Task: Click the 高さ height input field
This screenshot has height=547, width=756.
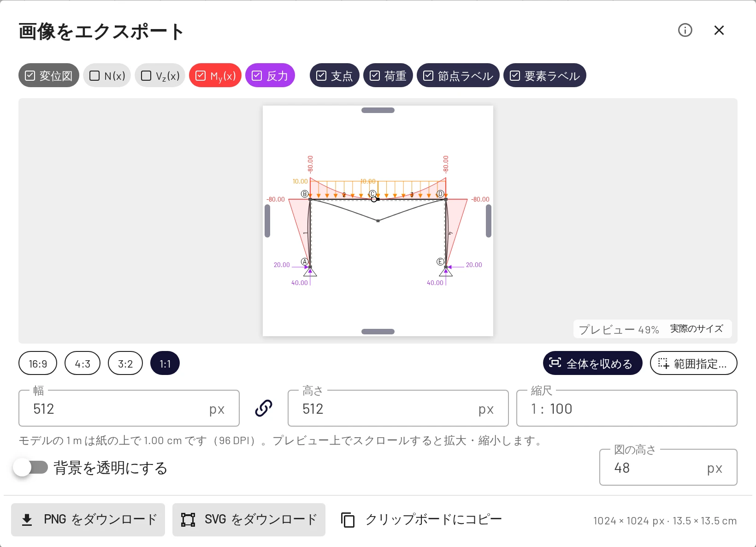Action: point(398,408)
